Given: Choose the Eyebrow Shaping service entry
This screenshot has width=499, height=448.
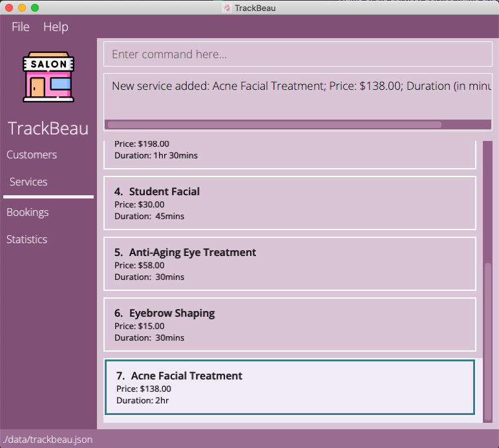Looking at the screenshot, I should tap(290, 324).
